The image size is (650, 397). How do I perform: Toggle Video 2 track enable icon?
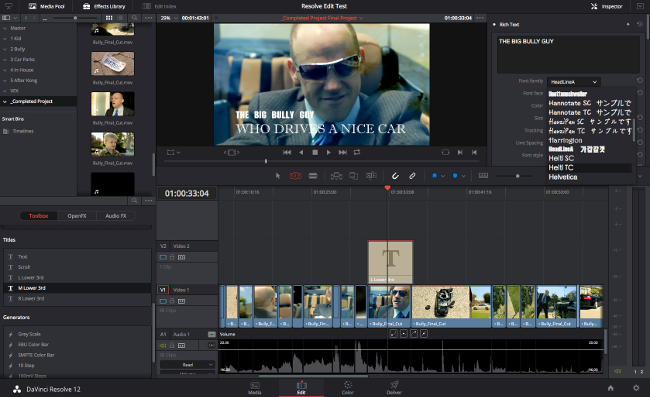[x=163, y=257]
